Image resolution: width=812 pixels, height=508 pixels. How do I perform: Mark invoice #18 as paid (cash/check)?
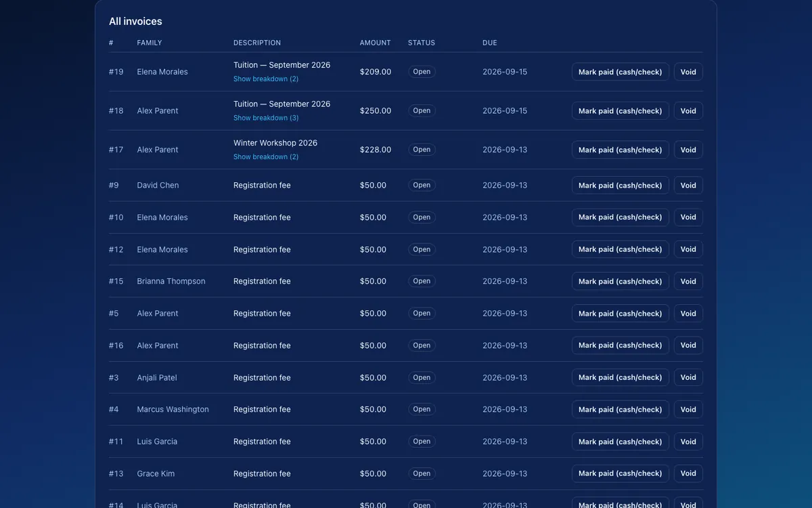[x=621, y=111]
